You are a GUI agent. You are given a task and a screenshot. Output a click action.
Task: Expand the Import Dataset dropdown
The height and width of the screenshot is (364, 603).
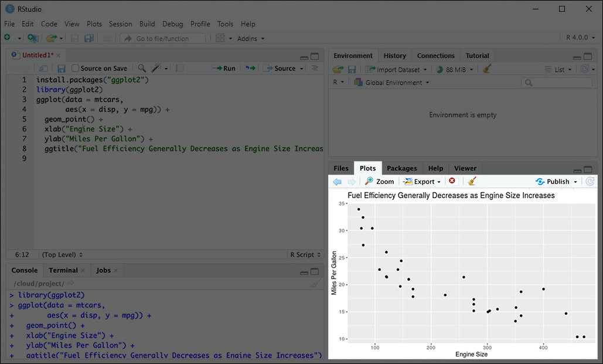[425, 70]
